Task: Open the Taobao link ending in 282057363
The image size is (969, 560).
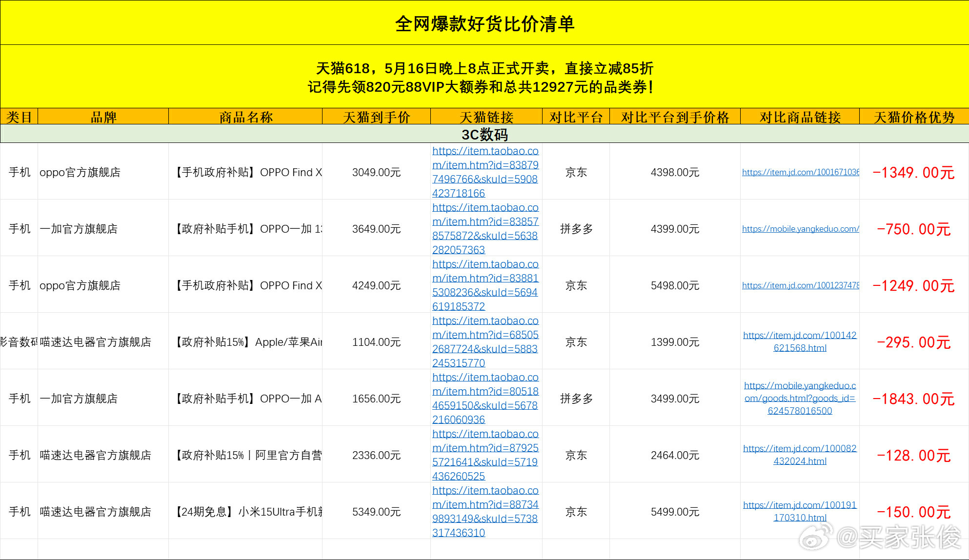Action: pos(485,228)
